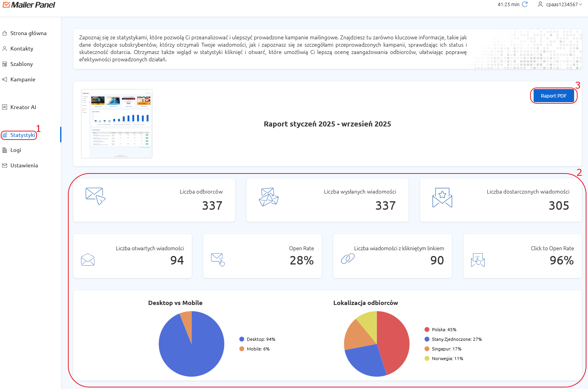
Task: Open the Kampanie section
Action: pyautogui.click(x=23, y=79)
